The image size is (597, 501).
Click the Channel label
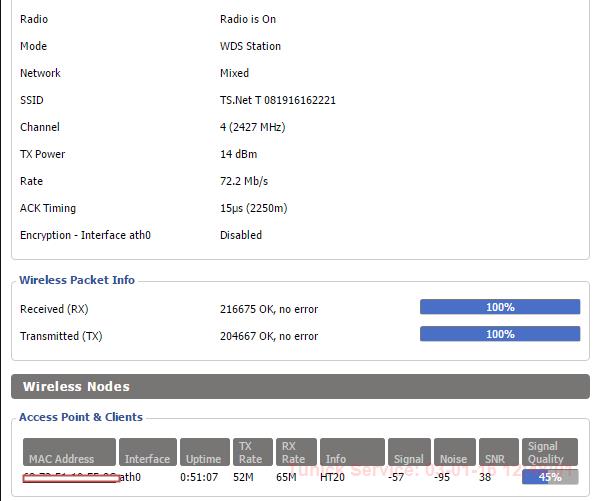[40, 127]
